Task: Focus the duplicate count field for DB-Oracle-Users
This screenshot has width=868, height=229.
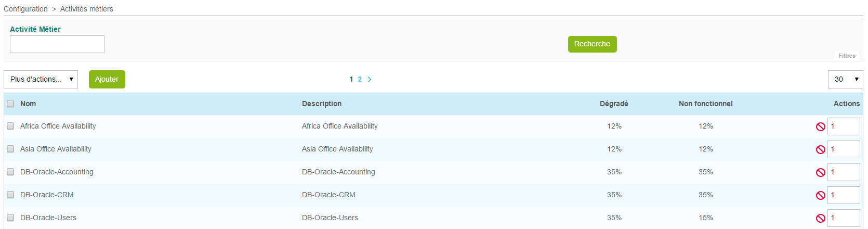Action: [843, 218]
